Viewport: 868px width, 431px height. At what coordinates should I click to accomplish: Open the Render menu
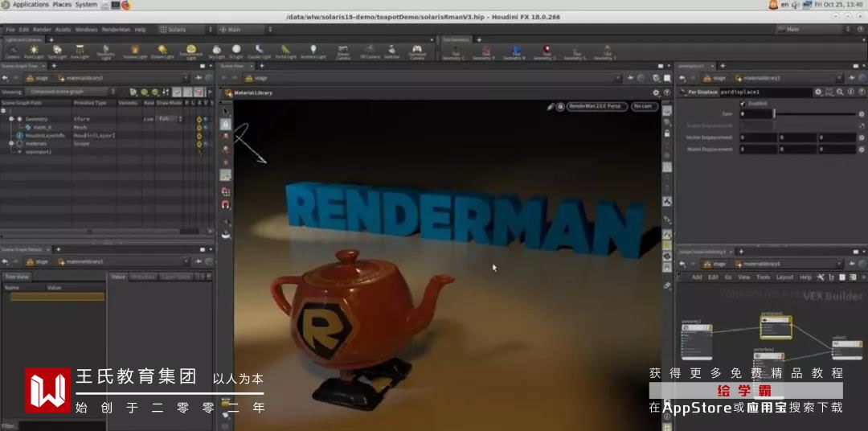[42, 30]
